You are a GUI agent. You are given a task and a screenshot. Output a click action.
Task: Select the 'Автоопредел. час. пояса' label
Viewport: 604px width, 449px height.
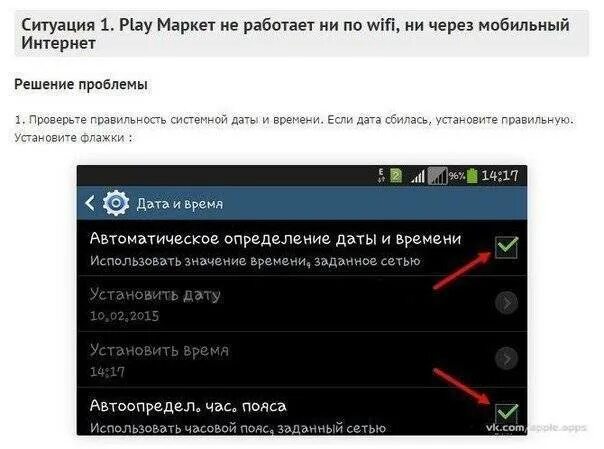[x=188, y=406]
